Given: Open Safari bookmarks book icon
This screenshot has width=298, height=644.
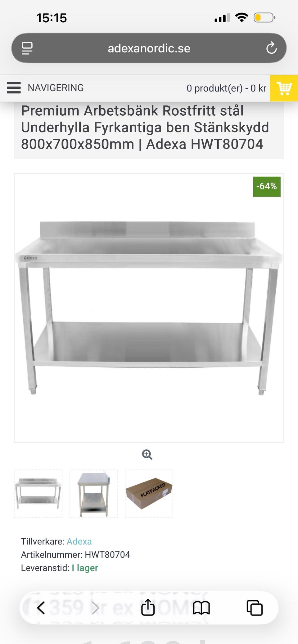Looking at the screenshot, I should [201, 608].
